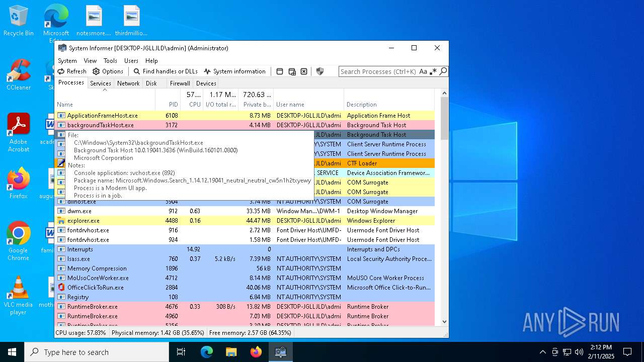
Task: Click the scrollbar up arrow
Action: (444, 93)
